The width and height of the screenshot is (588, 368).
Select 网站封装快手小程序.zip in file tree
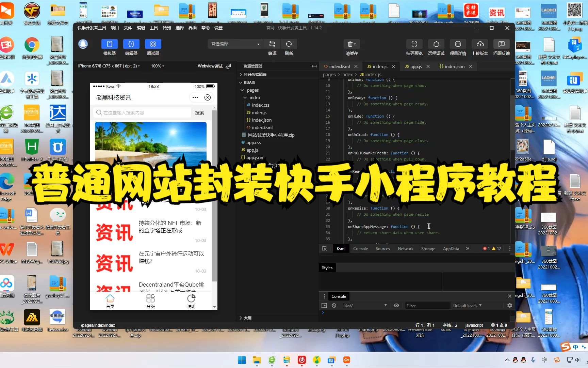tap(271, 135)
